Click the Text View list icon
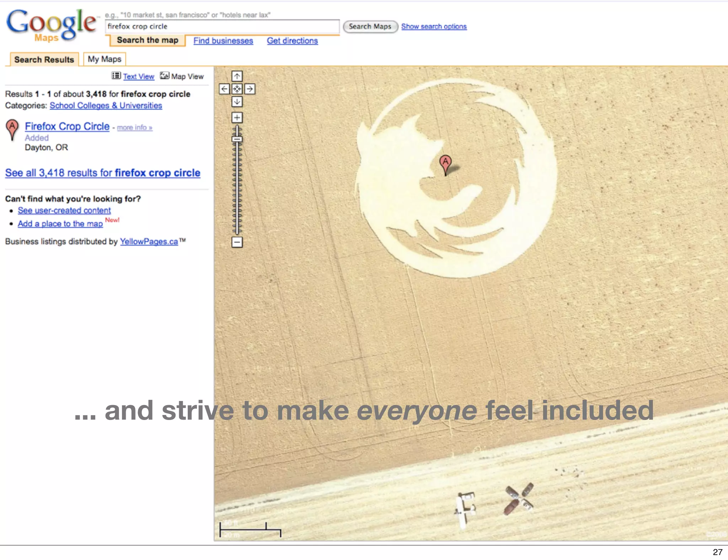Screen dimensions: 728x560 tap(116, 76)
